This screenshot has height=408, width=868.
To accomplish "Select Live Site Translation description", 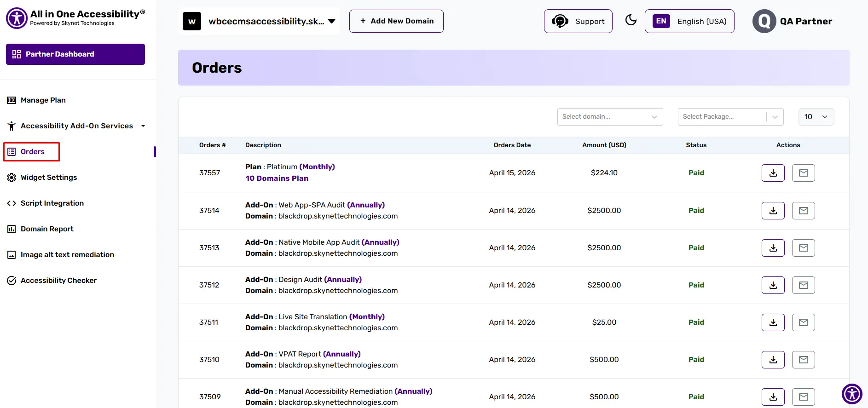I will pos(315,317).
